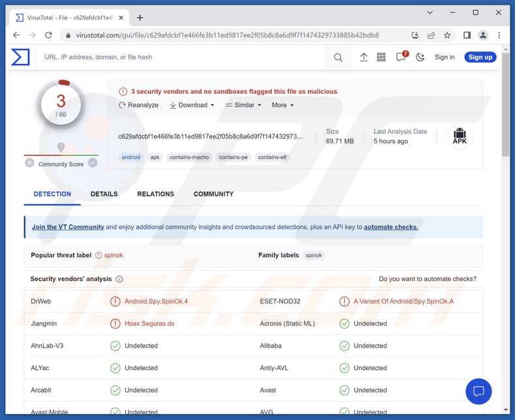The width and height of the screenshot is (515, 420).
Task: Click the Hoax.Seguras.ds detection text
Action: [149, 323]
